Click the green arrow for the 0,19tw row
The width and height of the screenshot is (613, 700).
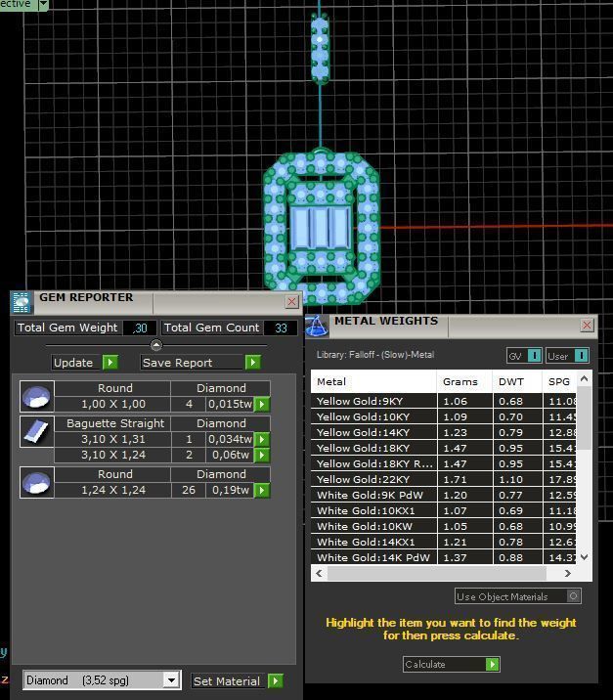point(262,490)
